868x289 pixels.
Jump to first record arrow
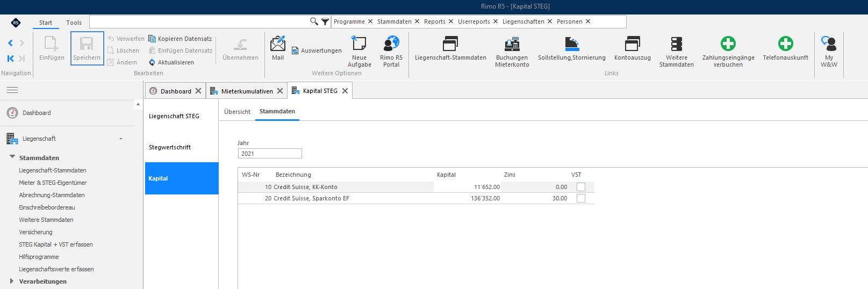pos(10,59)
